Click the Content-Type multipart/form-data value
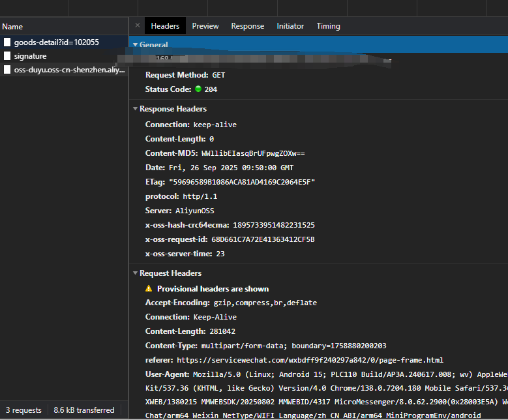The width and height of the screenshot is (508, 420). tap(294, 346)
